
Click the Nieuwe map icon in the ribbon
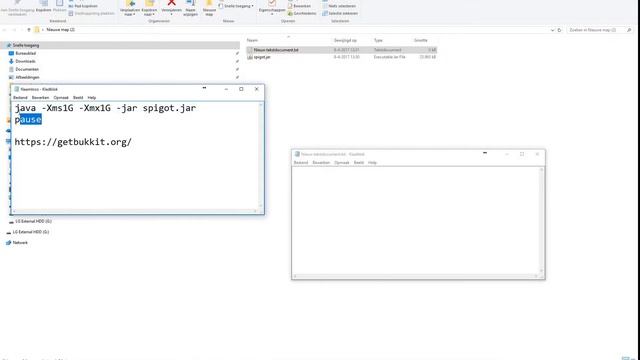pyautogui.click(x=209, y=7)
